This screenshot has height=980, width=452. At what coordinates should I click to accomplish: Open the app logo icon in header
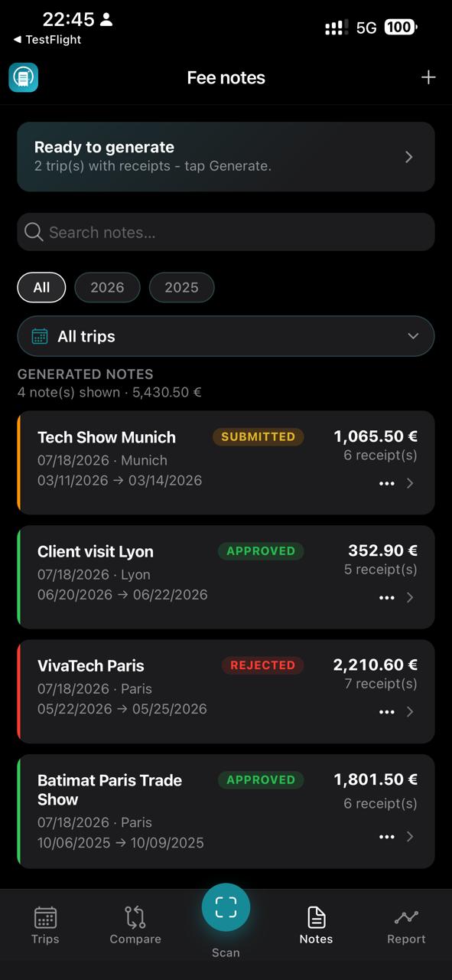point(24,77)
